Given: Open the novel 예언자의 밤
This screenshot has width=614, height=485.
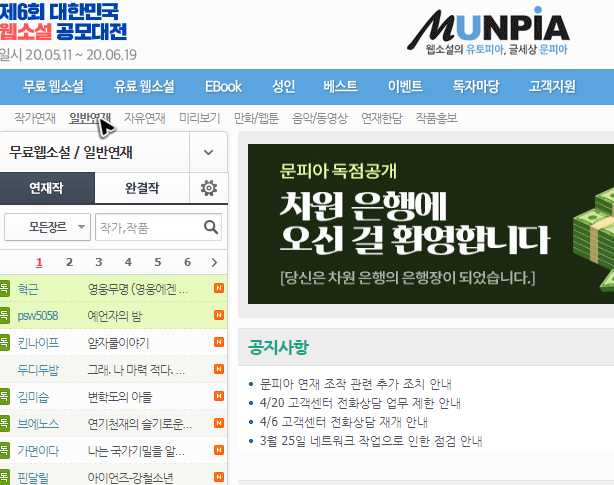Looking at the screenshot, I should coord(114,316).
